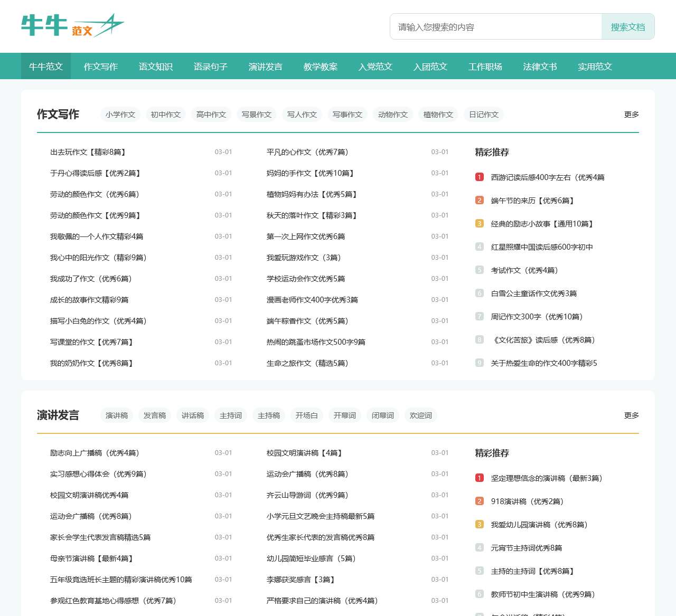Select the 法律文书 navigation menu item

pyautogui.click(x=540, y=67)
